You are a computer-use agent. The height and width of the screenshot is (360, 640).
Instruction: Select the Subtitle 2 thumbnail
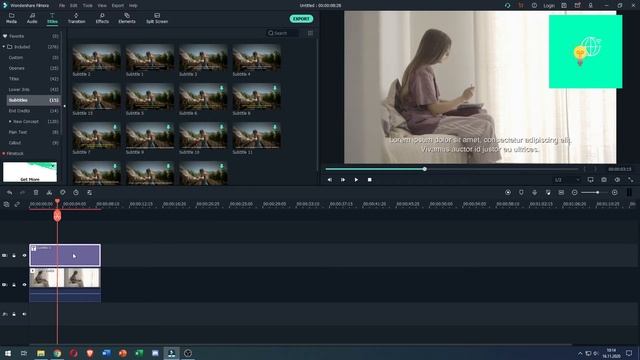click(96, 58)
